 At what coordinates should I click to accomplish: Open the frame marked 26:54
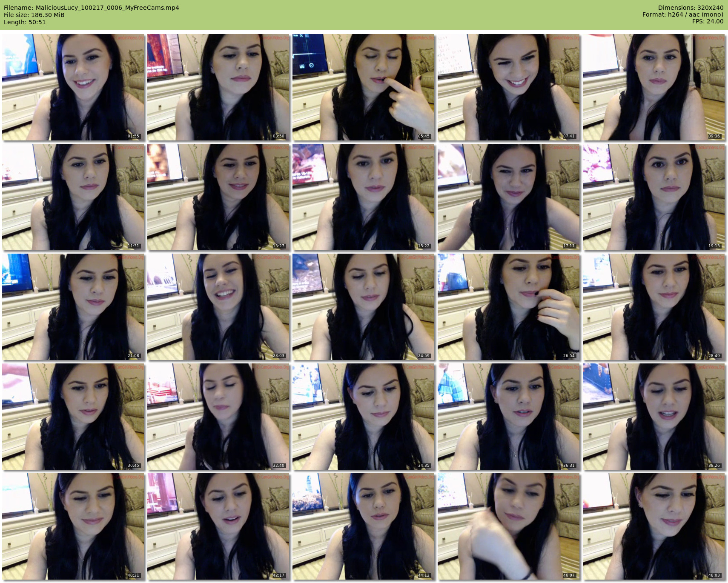pos(509,307)
